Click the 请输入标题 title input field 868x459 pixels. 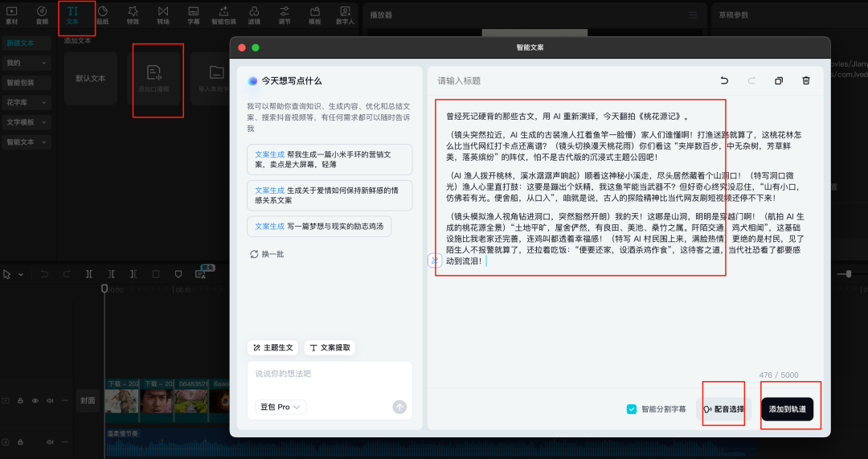click(563, 81)
